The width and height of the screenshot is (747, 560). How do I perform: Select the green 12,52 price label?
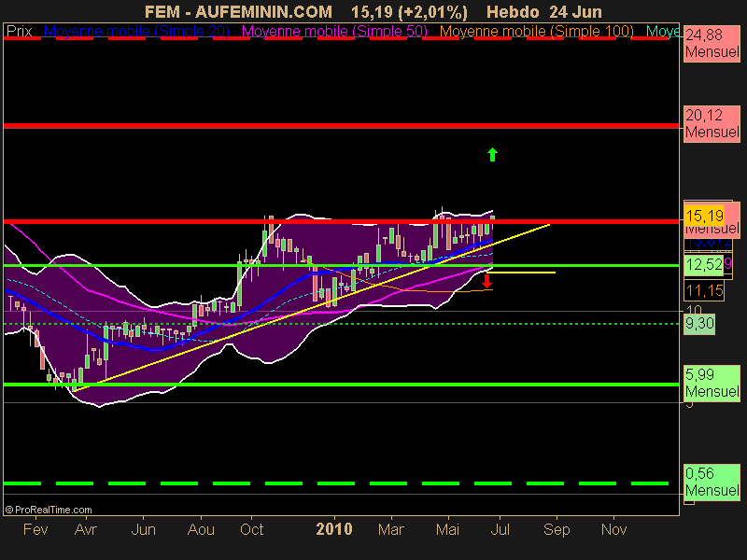704,265
